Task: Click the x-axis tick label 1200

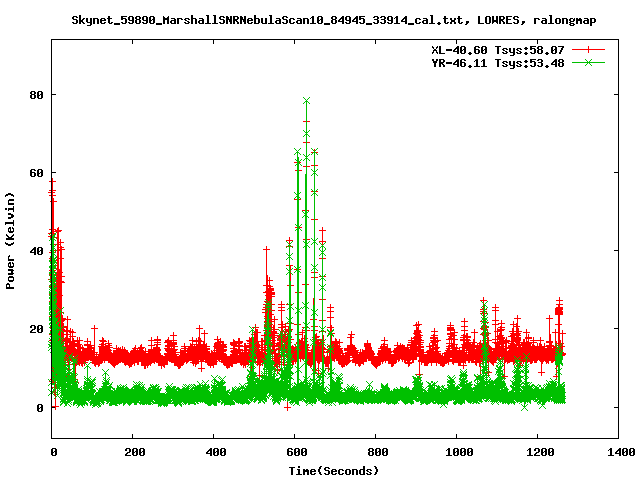Action: [x=540, y=452]
